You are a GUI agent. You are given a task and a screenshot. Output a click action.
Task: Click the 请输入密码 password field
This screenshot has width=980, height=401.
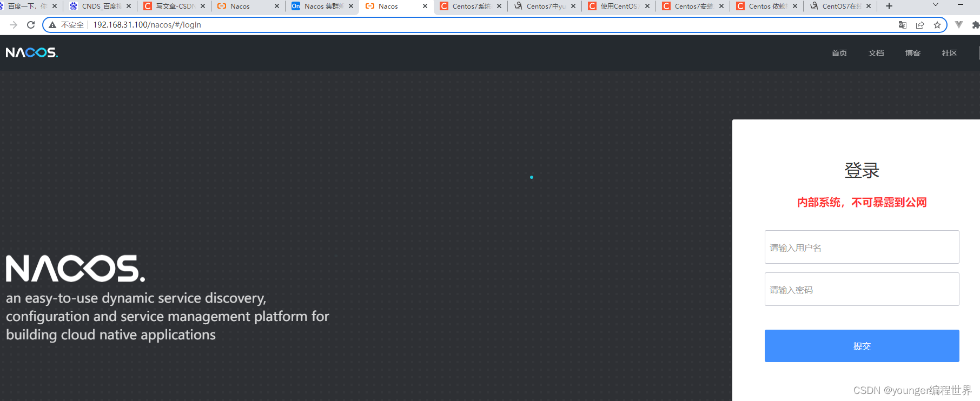(862, 289)
